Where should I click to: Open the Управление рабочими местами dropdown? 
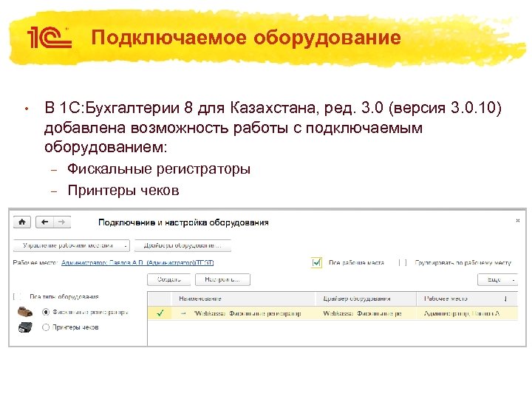pyautogui.click(x=72, y=245)
